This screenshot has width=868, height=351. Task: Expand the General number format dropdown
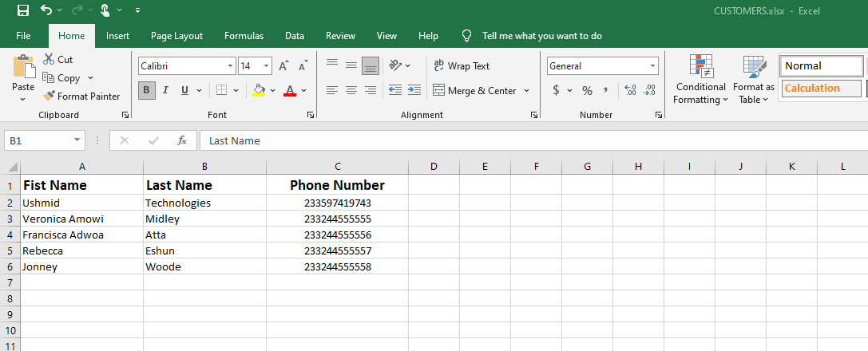(x=653, y=66)
